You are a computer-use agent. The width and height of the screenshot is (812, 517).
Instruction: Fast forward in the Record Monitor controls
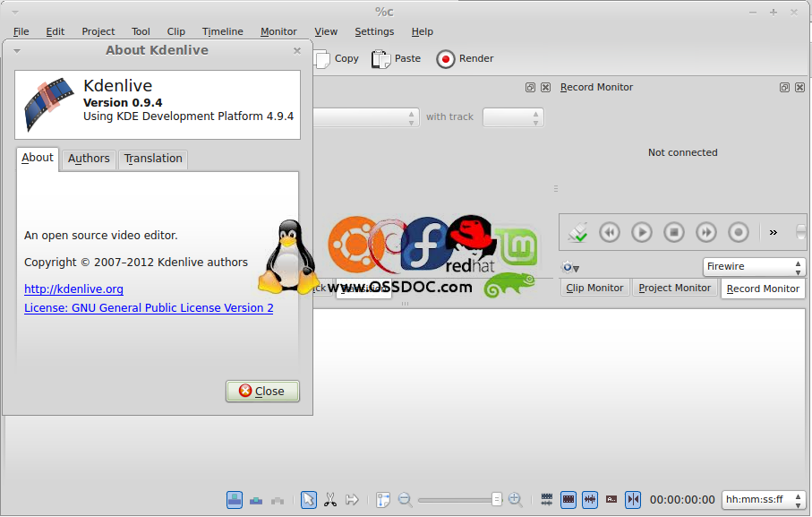click(706, 232)
